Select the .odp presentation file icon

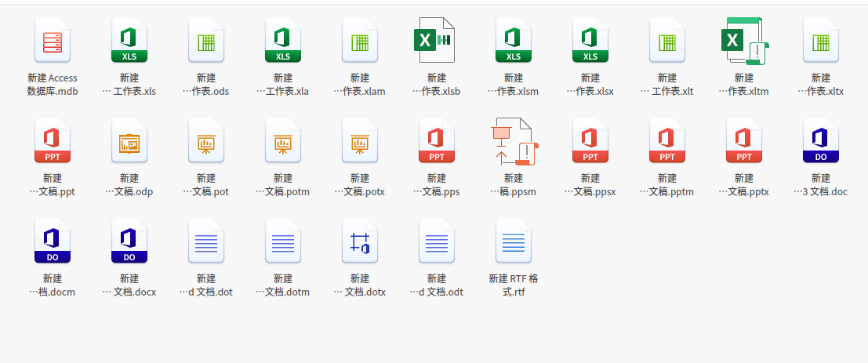129,140
